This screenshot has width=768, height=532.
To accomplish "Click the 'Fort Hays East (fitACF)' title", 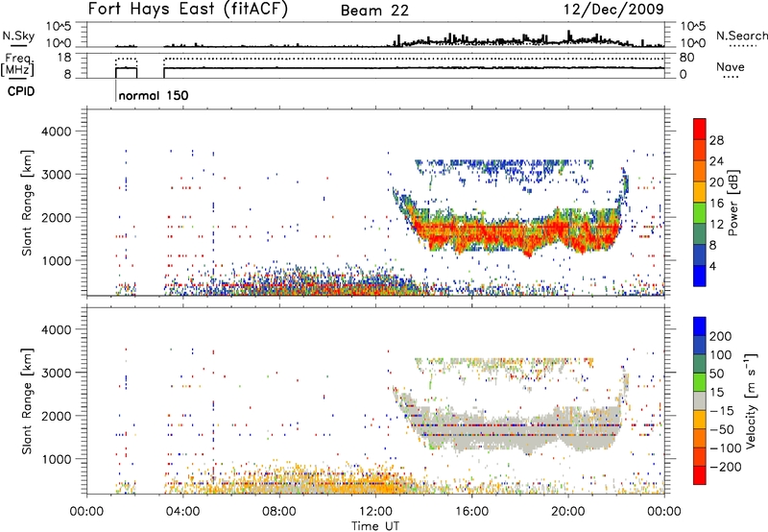I will 187,10.
